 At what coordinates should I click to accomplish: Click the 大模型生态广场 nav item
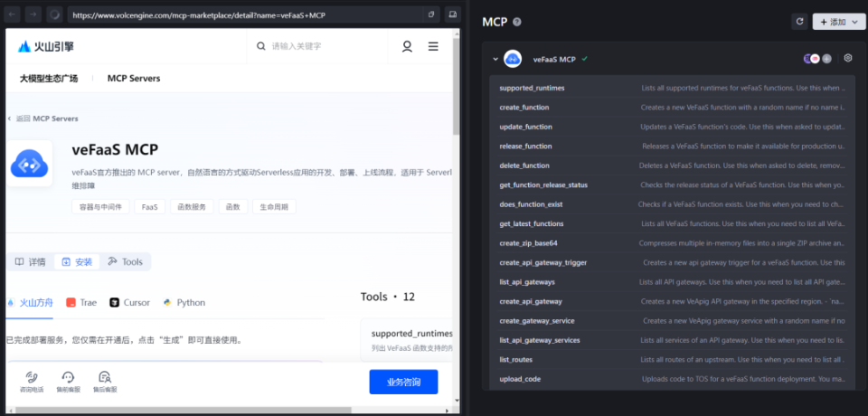tap(49, 79)
